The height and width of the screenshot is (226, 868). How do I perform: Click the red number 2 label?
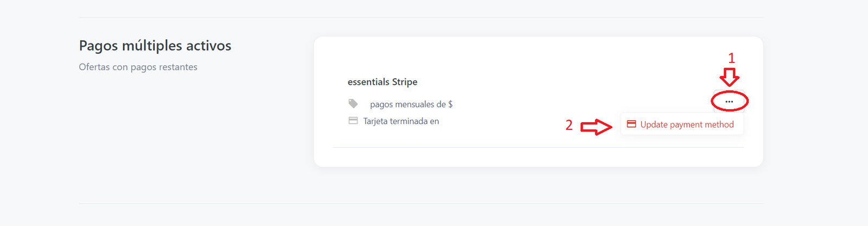569,125
